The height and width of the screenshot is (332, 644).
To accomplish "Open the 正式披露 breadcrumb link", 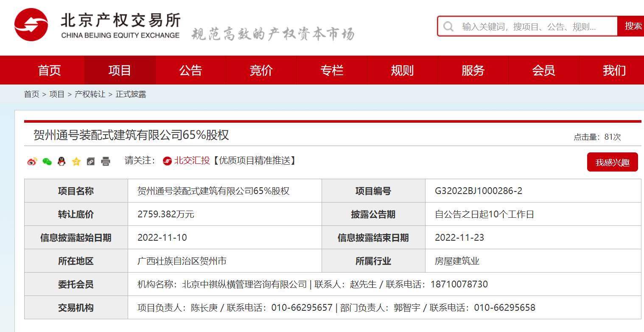I will (130, 94).
